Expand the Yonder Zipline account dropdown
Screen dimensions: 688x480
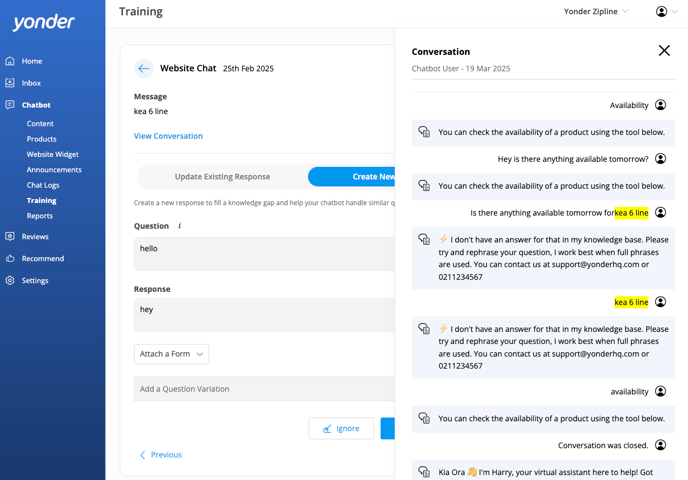pyautogui.click(x=597, y=12)
